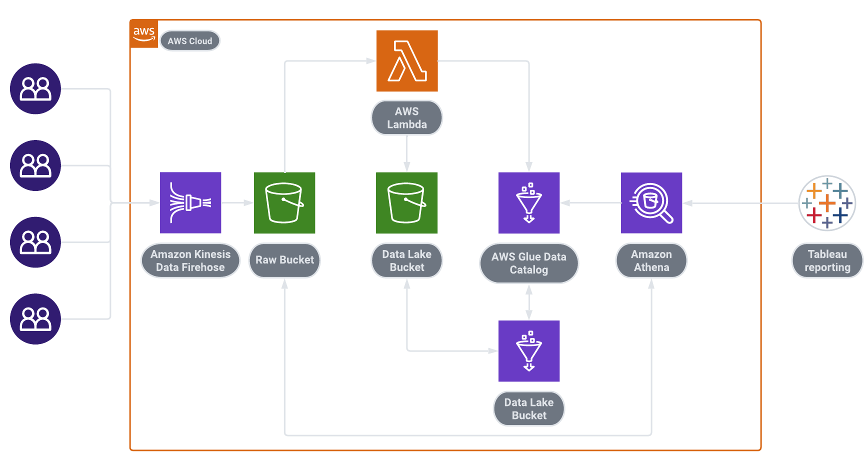The width and height of the screenshot is (868, 469).
Task: Select the Data Lake Bucket label under S3 icon
Action: (x=407, y=260)
